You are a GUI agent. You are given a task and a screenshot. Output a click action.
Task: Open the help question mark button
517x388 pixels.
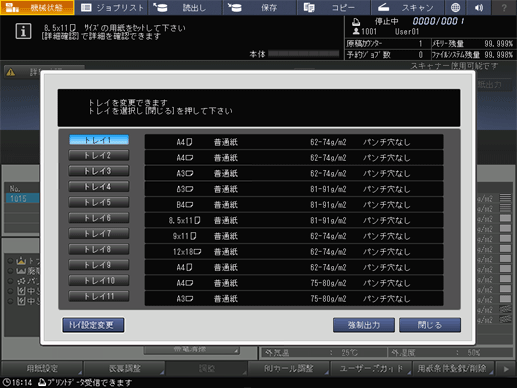pyautogui.click(x=504, y=7)
